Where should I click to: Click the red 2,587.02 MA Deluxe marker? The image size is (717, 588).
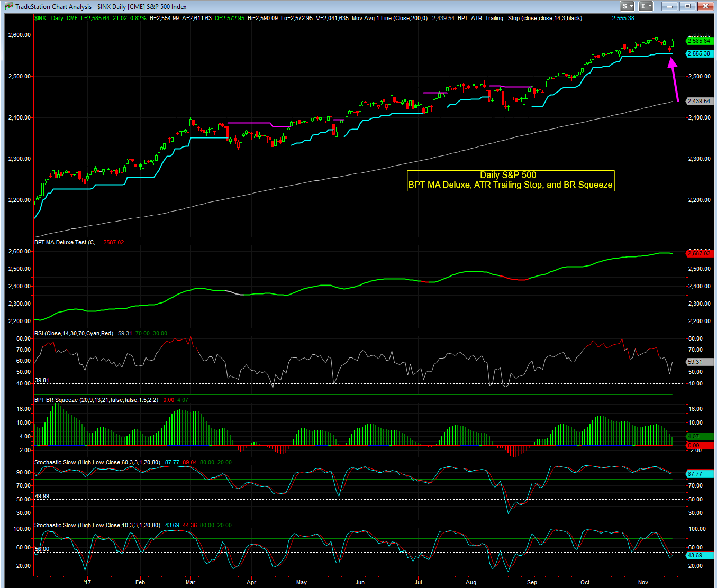pos(699,253)
